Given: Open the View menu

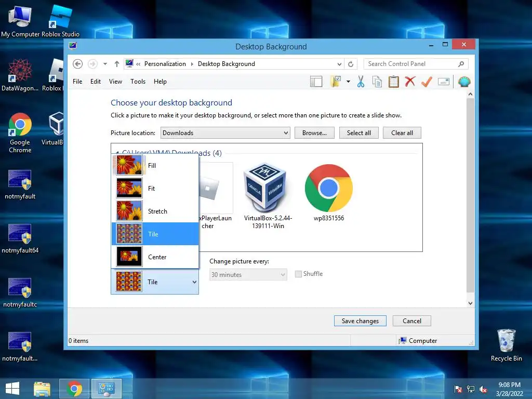Looking at the screenshot, I should click(115, 82).
